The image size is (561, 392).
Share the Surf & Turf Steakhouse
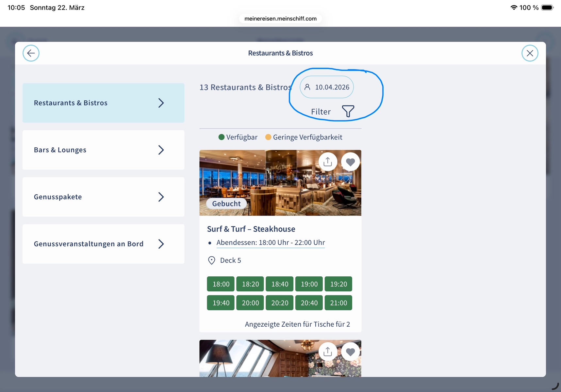[328, 162]
